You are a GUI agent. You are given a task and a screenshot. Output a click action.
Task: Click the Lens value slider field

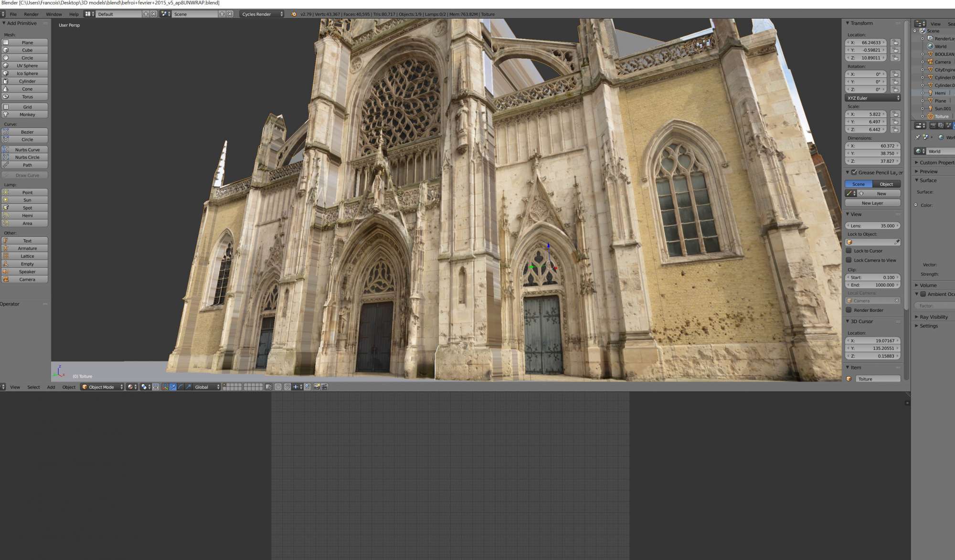click(873, 225)
